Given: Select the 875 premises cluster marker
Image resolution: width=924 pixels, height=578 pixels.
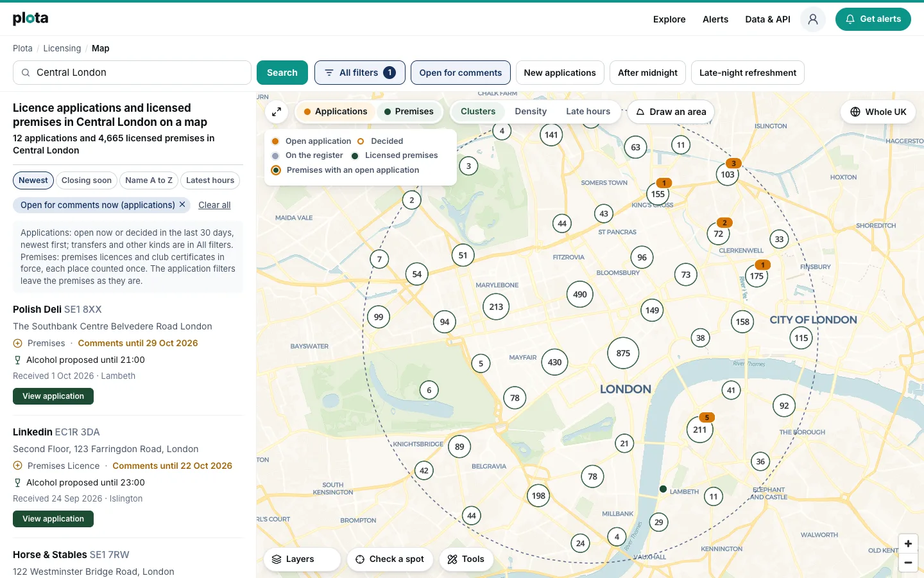Looking at the screenshot, I should point(623,353).
